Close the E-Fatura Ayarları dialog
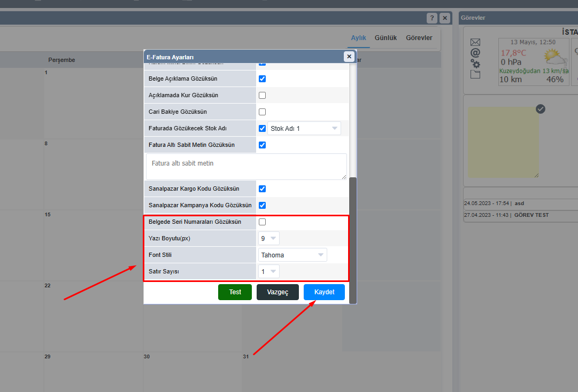The height and width of the screenshot is (392, 578). 349,57
